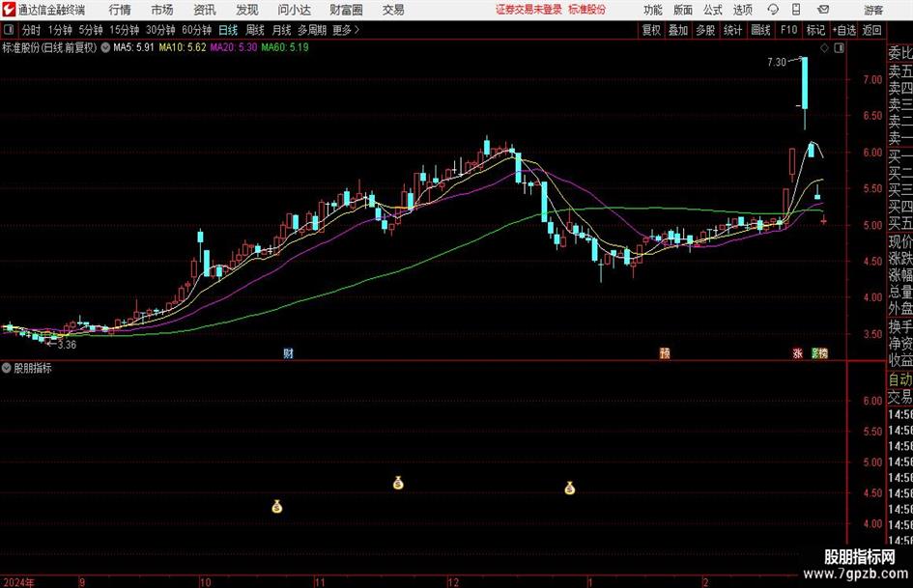Click the 画线 drawing button

pos(760,30)
